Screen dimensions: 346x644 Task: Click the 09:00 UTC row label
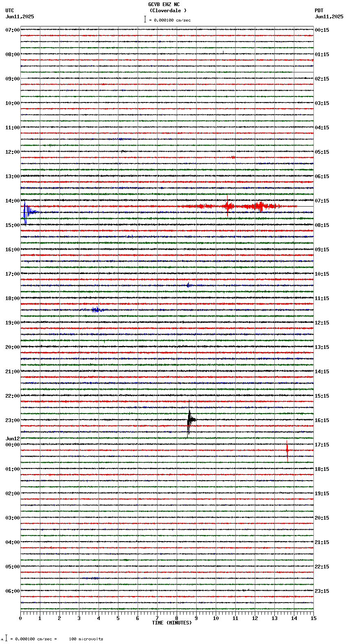pos(13,79)
